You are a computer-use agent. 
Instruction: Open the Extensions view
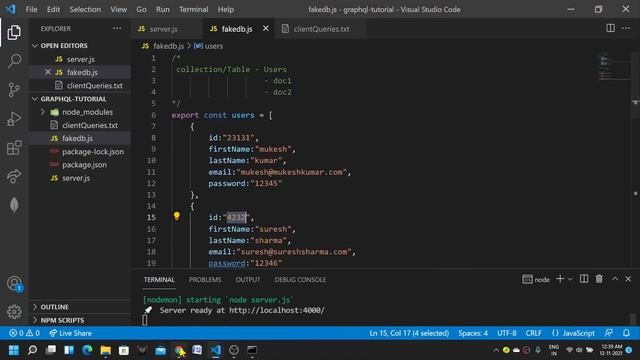click(x=14, y=148)
